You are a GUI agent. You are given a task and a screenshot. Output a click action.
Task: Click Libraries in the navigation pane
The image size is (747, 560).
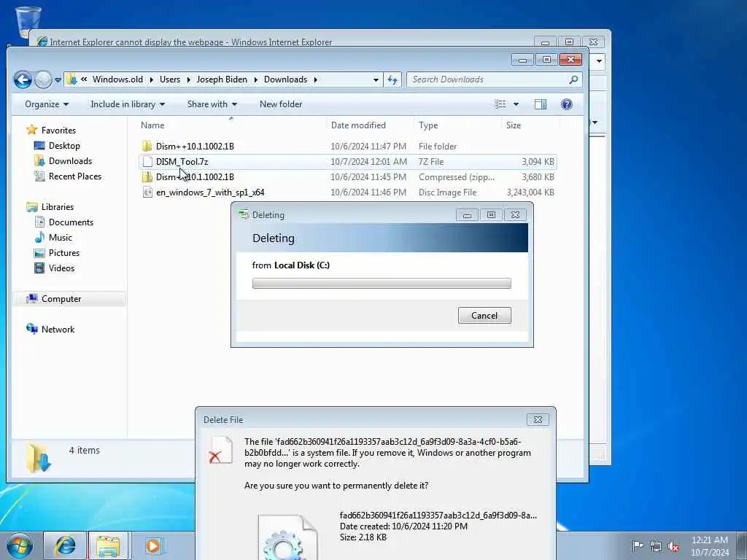[x=57, y=206]
